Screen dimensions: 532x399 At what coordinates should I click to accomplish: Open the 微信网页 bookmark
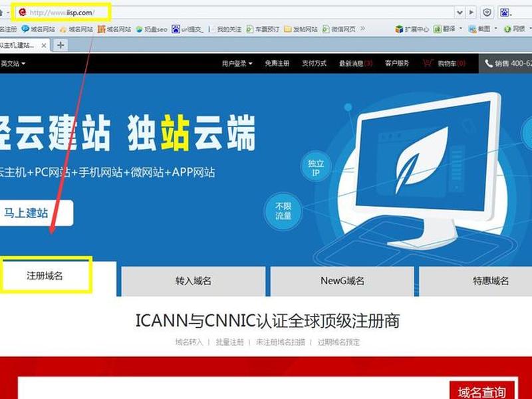coord(338,29)
